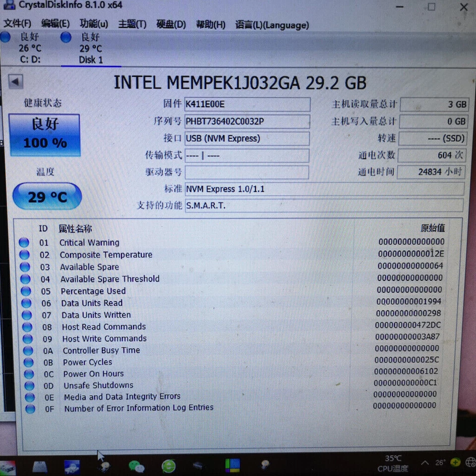Open the 360 browser from the taskbar
Viewport: 476px width, 476px height.
168,466
